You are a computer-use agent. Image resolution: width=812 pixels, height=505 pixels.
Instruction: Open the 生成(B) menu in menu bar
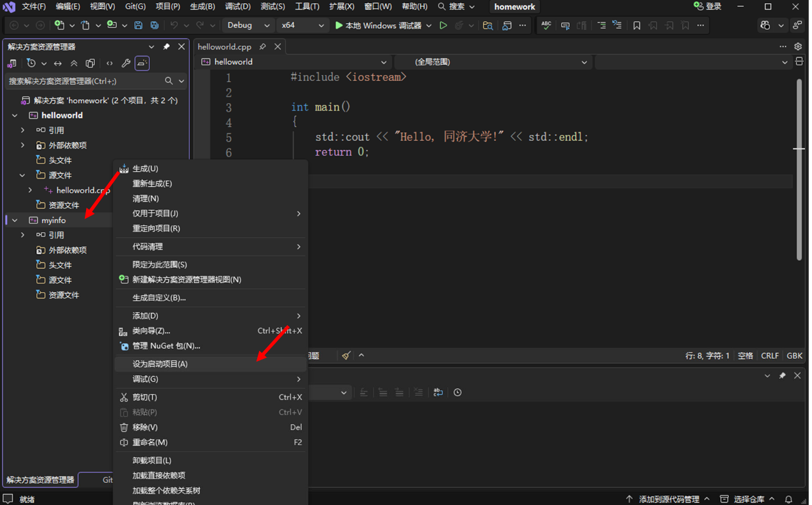tap(202, 6)
